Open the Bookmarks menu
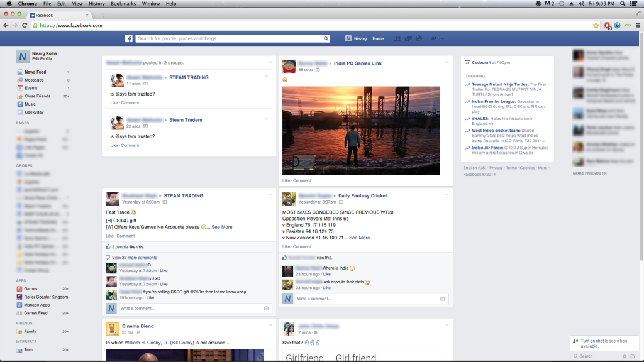Image resolution: width=644 pixels, height=362 pixels. [123, 4]
